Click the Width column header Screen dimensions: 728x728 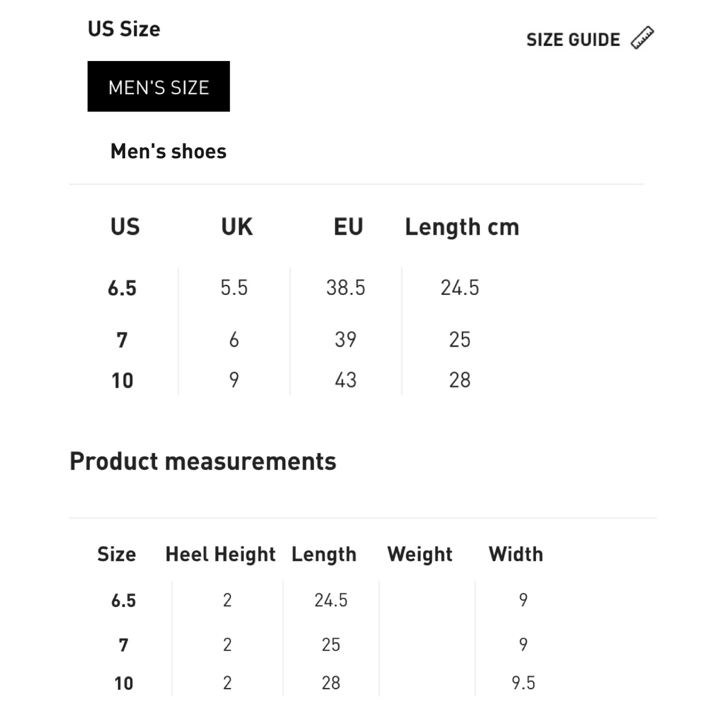[516, 554]
